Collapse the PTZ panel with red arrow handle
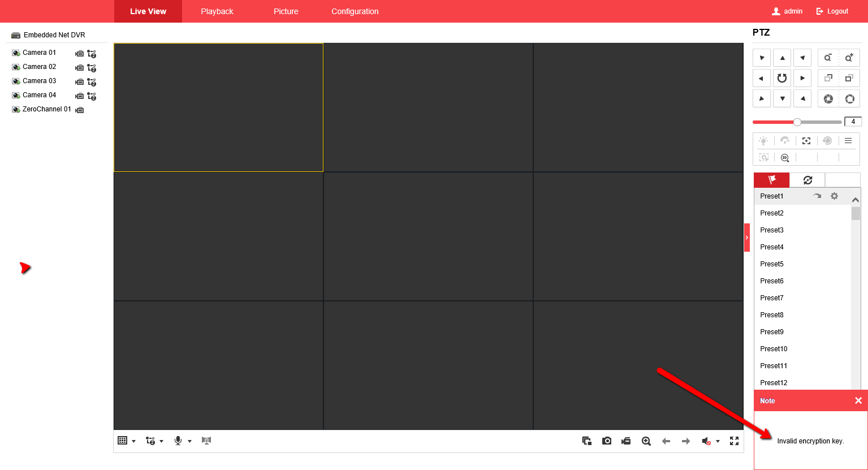The height and width of the screenshot is (470, 868). pos(746,238)
